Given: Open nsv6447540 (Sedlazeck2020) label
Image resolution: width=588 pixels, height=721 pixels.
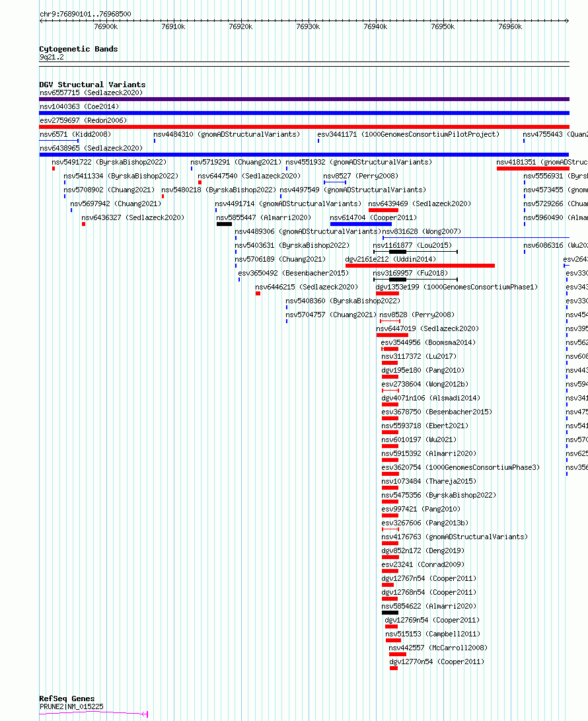Looking at the screenshot, I should (249, 176).
